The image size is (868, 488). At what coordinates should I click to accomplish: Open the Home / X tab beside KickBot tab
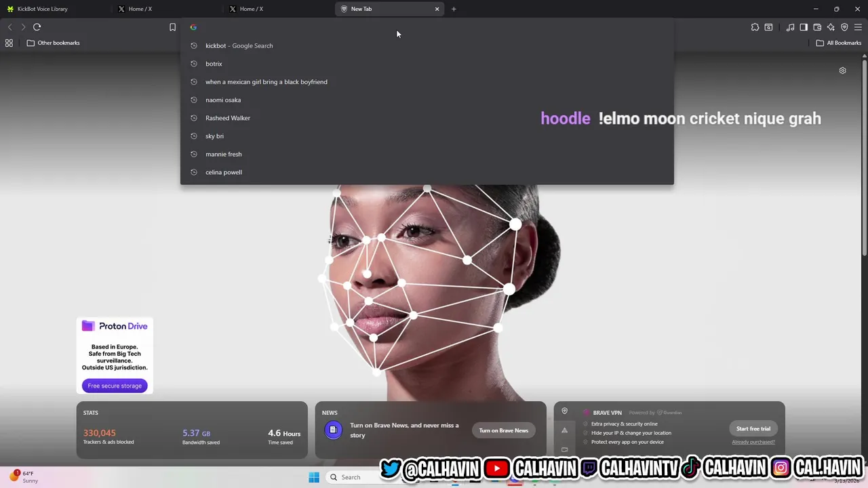tap(166, 9)
